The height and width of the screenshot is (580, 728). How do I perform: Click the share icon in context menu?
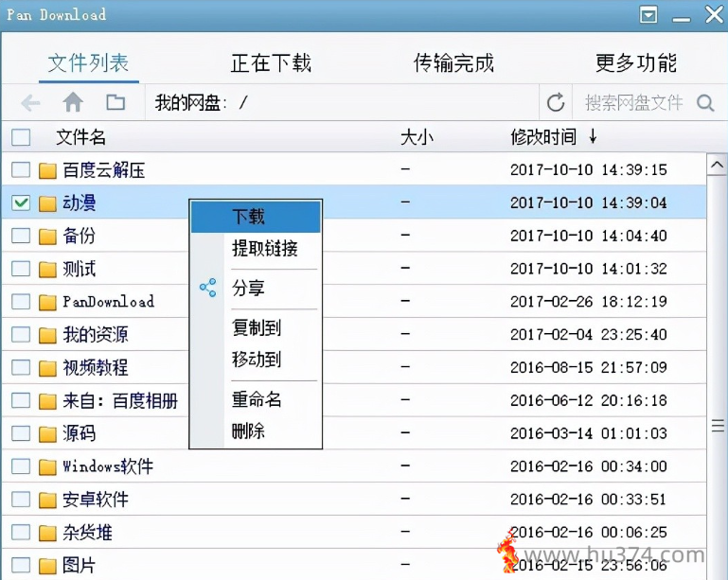click(x=207, y=288)
